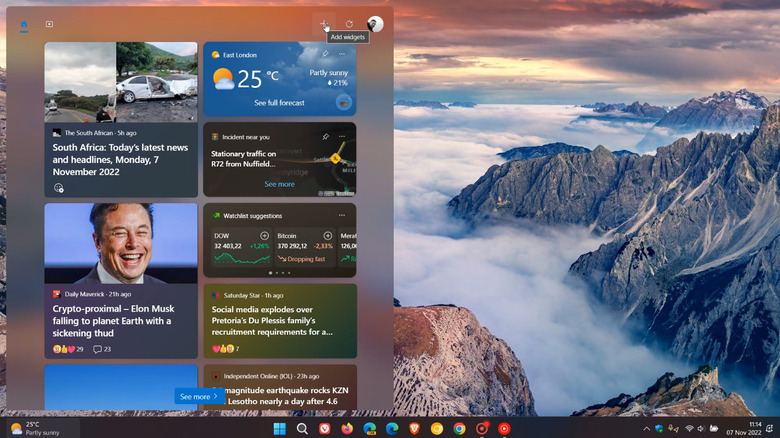Open the Windows Start menu
780x438 pixels.
279,428
